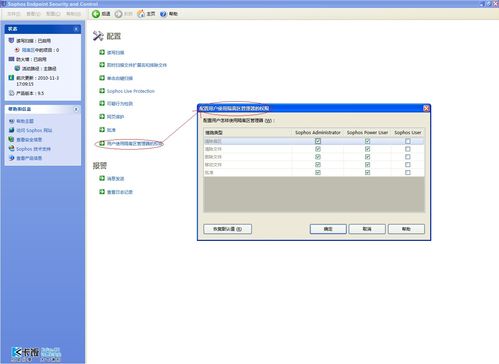The width and height of the screenshot is (499, 364).
Task: Expand the first green-plus configuration item
Action: pyautogui.click(x=102, y=52)
